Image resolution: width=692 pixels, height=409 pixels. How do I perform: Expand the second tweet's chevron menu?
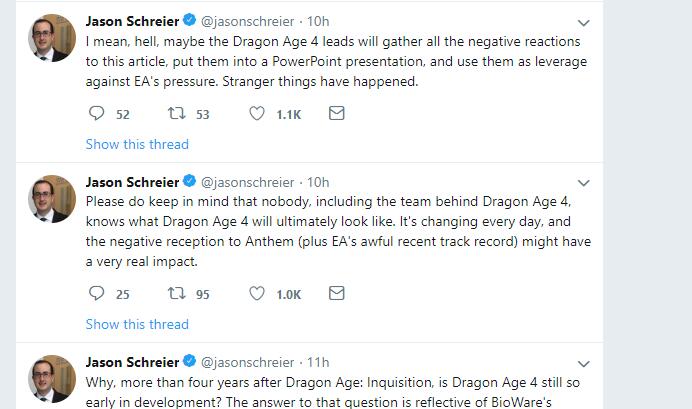tap(585, 183)
